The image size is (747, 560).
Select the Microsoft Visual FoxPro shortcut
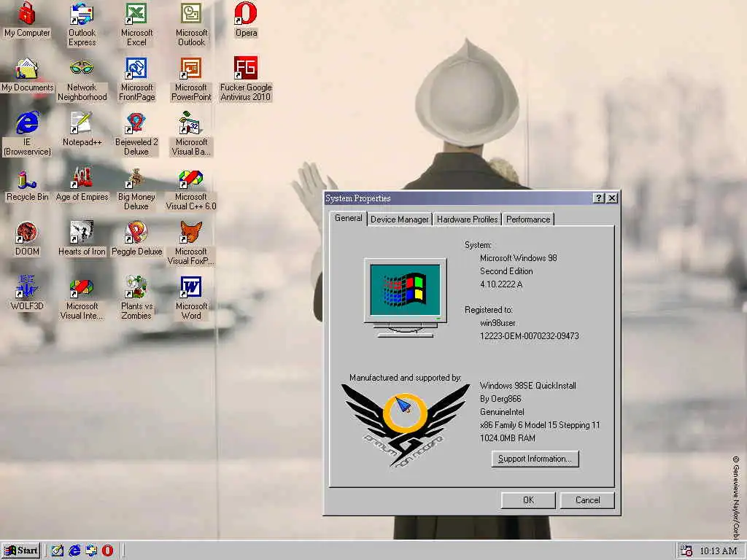click(x=191, y=244)
